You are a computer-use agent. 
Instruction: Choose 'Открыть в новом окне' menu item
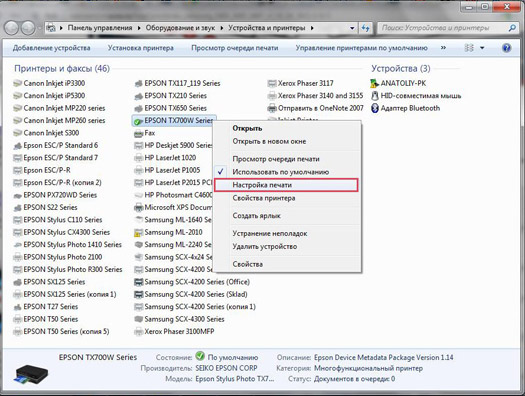coord(269,142)
